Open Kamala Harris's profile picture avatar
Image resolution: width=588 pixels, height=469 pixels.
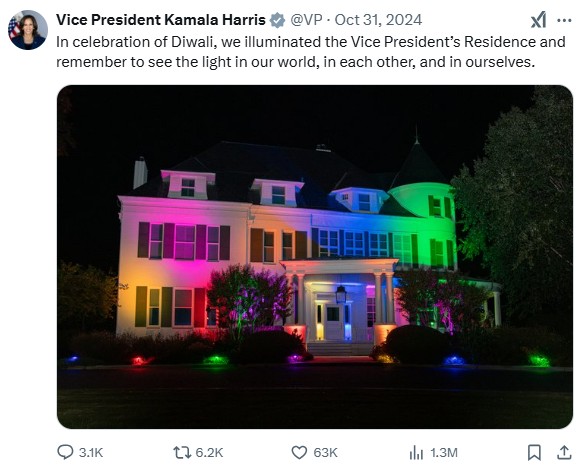pyautogui.click(x=28, y=30)
